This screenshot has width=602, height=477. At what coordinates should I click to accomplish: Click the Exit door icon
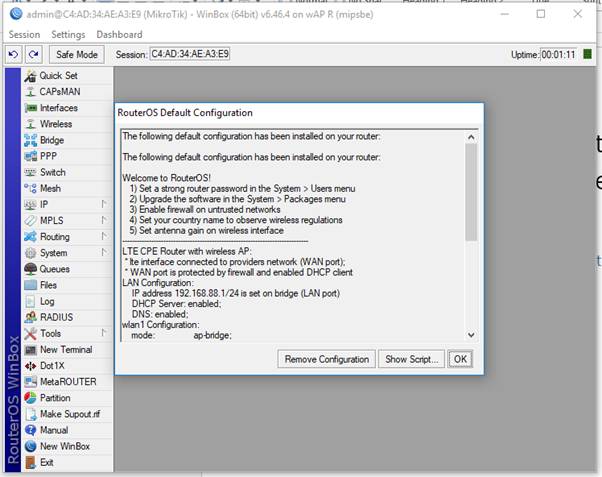pos(30,463)
